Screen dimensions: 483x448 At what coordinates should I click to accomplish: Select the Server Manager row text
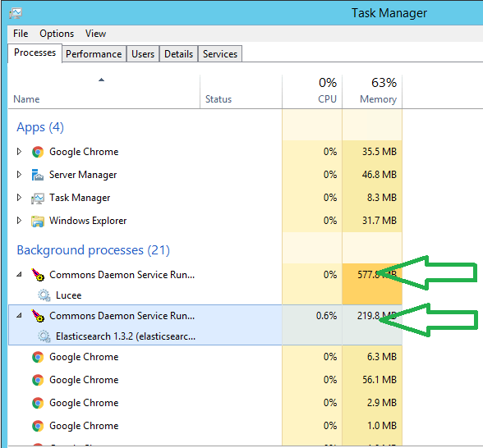tap(83, 175)
